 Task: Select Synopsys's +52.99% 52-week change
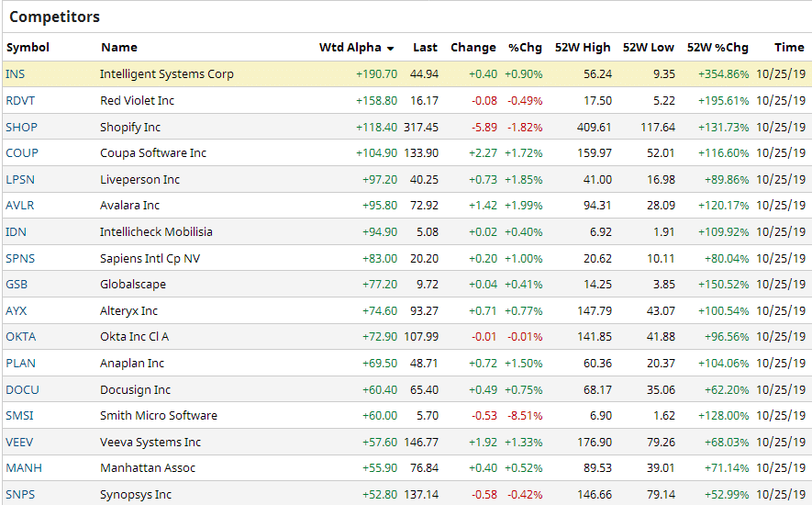727,495
